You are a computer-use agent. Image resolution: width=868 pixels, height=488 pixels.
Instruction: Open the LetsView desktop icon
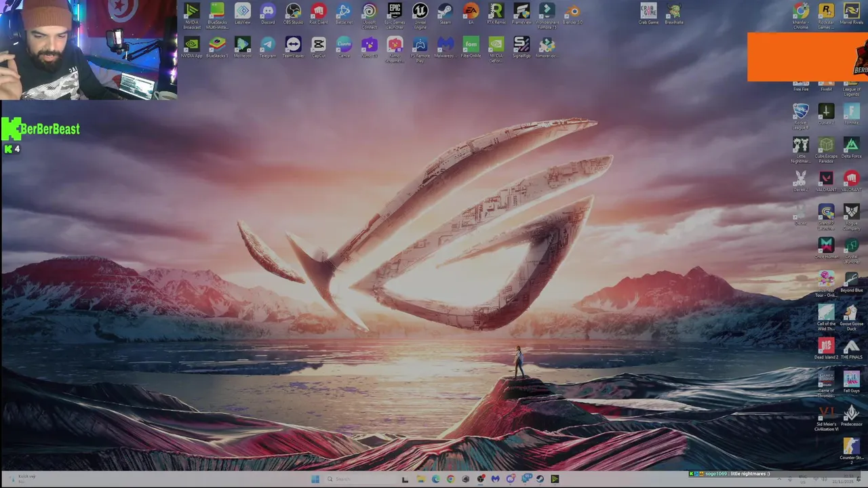click(x=243, y=14)
